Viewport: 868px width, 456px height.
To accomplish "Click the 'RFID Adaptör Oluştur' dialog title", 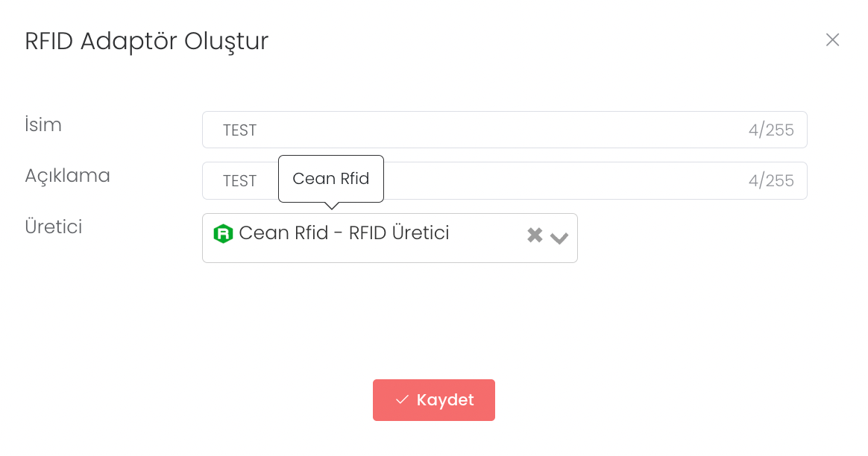I will 146,41.
